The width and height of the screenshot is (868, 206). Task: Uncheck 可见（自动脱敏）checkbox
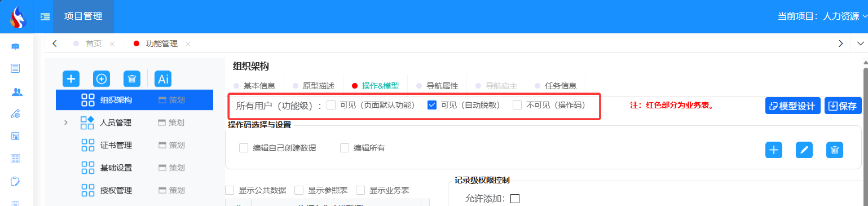click(433, 105)
